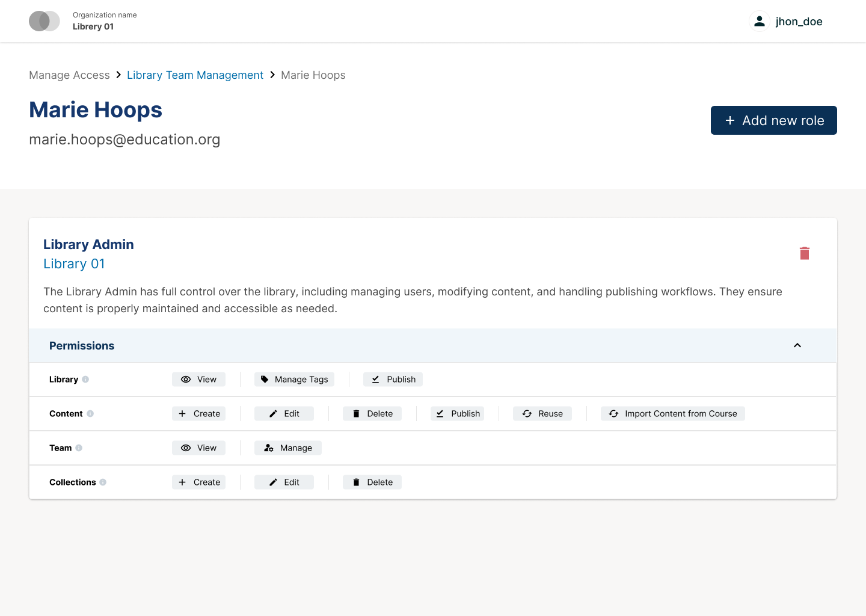866x616 pixels.
Task: Click the pencil icon in Content Edit chip
Action: click(274, 413)
